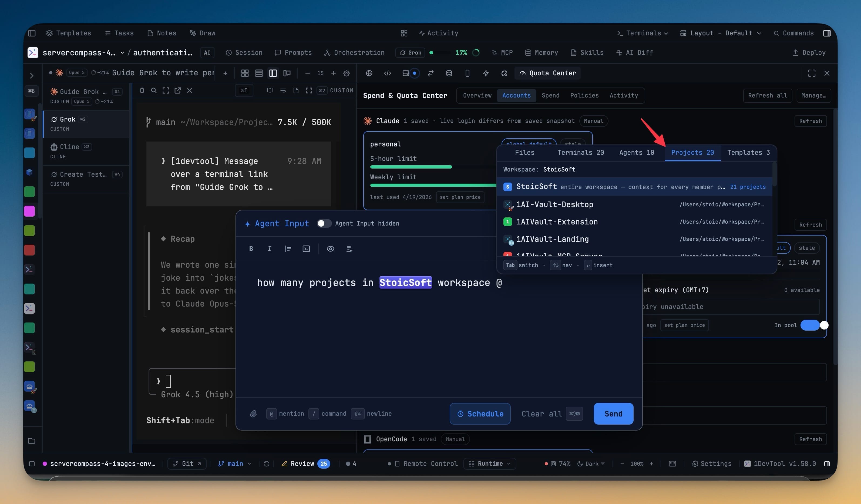
Task: Open the main branch dropdown in status bar
Action: [x=234, y=464]
